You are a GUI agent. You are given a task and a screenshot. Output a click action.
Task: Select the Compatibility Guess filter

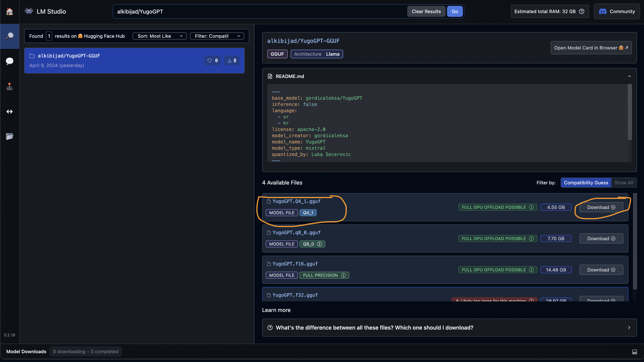point(586,183)
